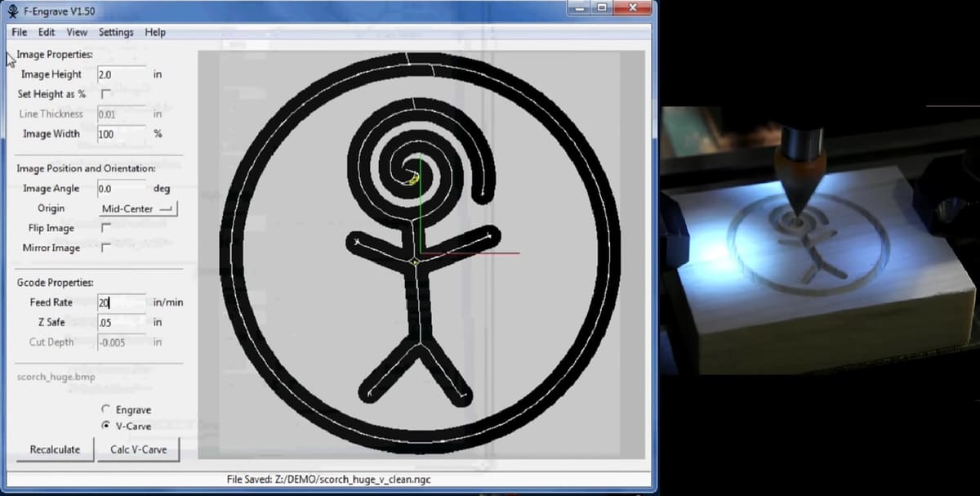Click the F-Engrave skull icon in title bar

(x=13, y=11)
